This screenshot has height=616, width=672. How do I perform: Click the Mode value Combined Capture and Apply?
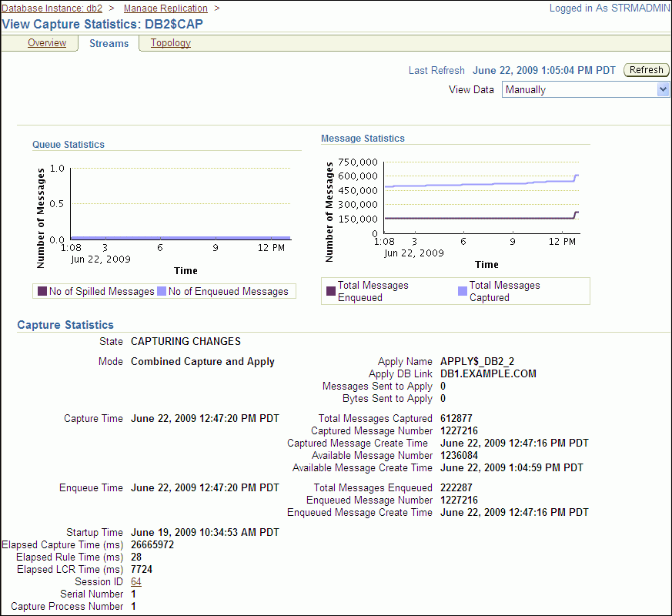coord(202,361)
